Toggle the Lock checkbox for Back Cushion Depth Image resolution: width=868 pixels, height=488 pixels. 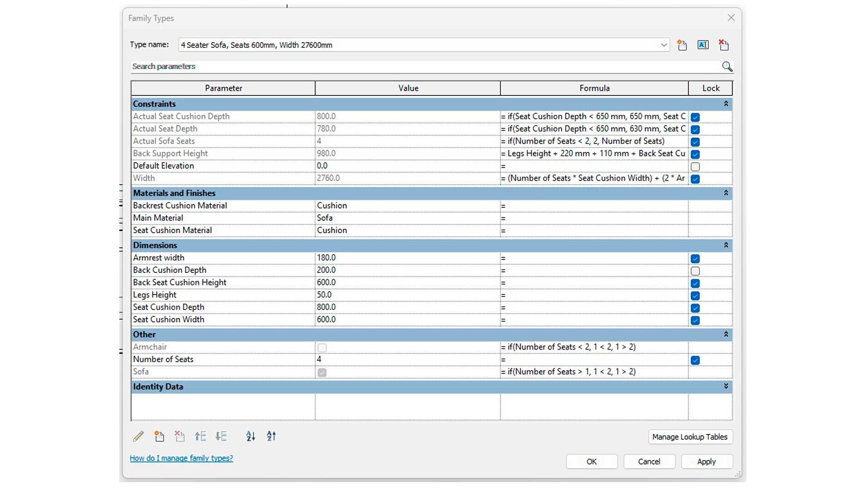click(695, 271)
